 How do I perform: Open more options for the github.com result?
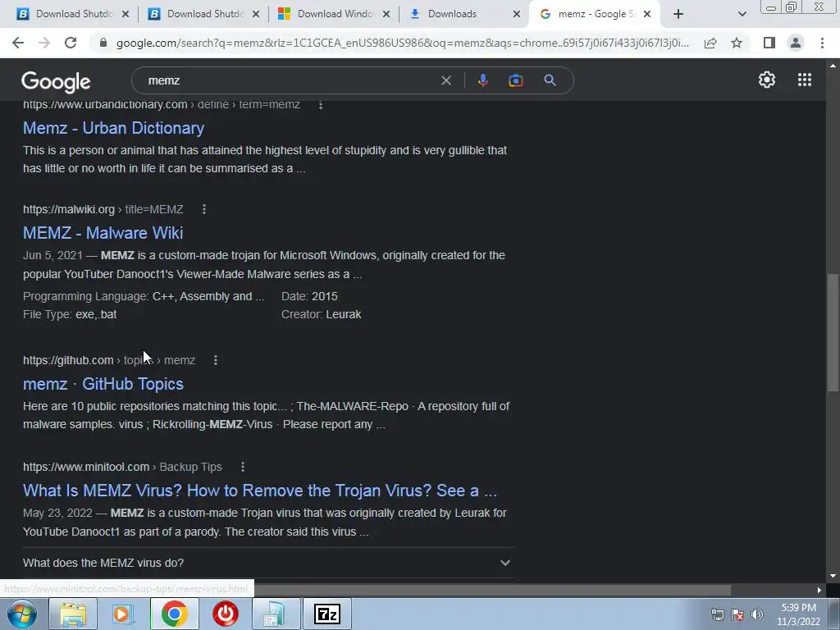pos(216,361)
